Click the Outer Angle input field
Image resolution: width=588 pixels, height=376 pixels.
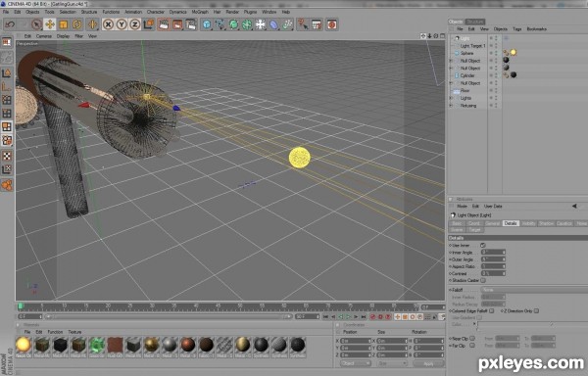pos(493,259)
